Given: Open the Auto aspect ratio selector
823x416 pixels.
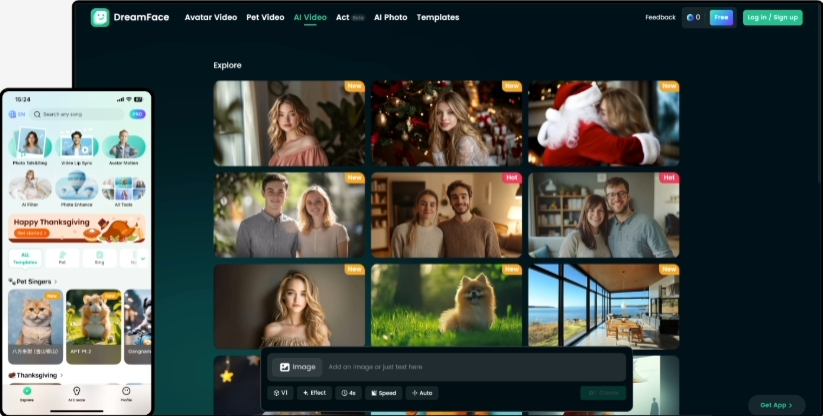Looking at the screenshot, I should [x=421, y=393].
